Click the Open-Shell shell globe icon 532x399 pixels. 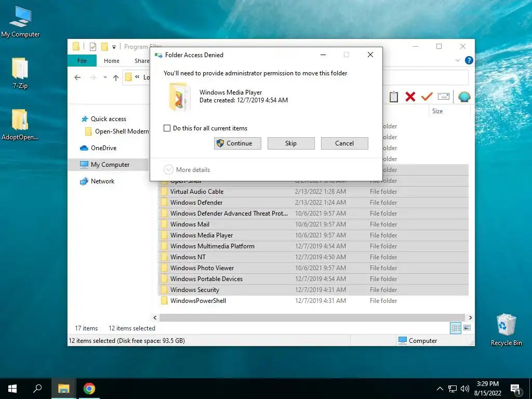(x=464, y=97)
